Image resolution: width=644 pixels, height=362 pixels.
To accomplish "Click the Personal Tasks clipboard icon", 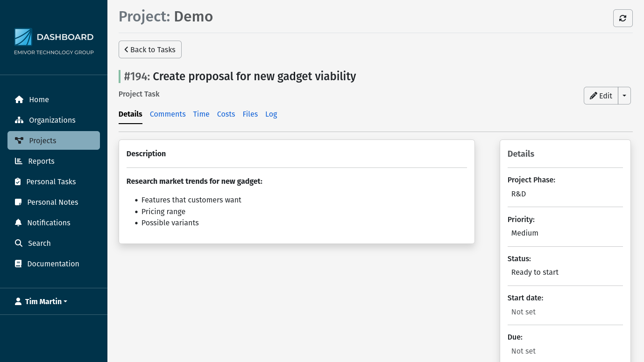I will (x=18, y=181).
